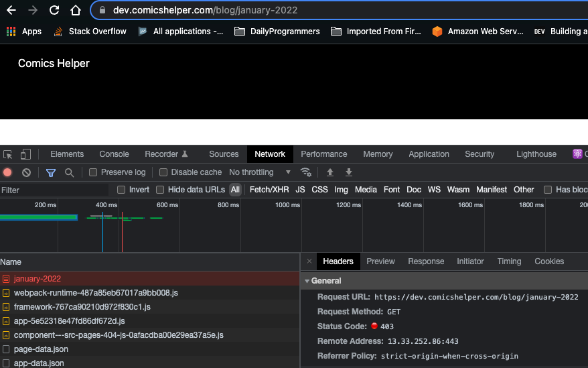Open the Amazon Web Serv... bookmark
The image size is (588, 368).
(x=477, y=32)
